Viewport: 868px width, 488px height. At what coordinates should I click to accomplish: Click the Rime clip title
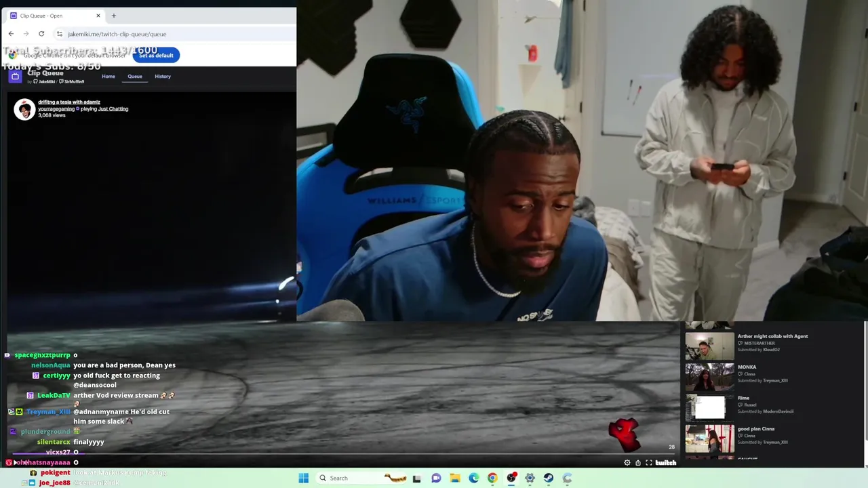click(743, 398)
